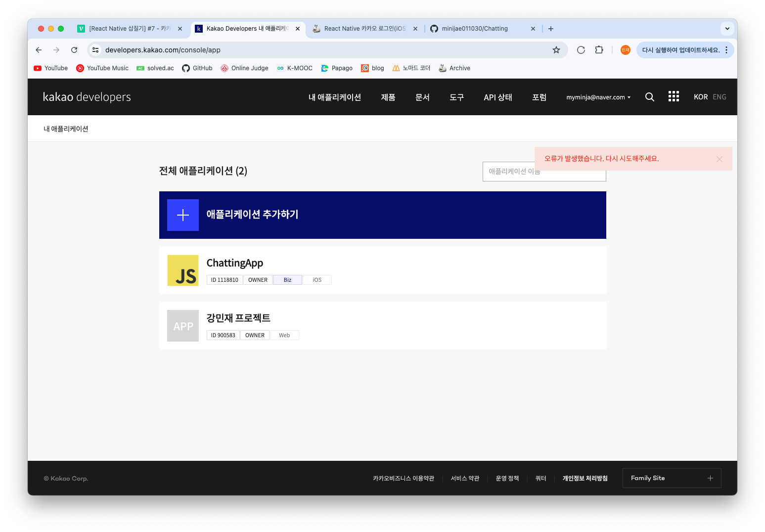Image resolution: width=765 pixels, height=532 pixels.
Task: Open the 노마드 코더 bookmark
Action: click(x=411, y=68)
